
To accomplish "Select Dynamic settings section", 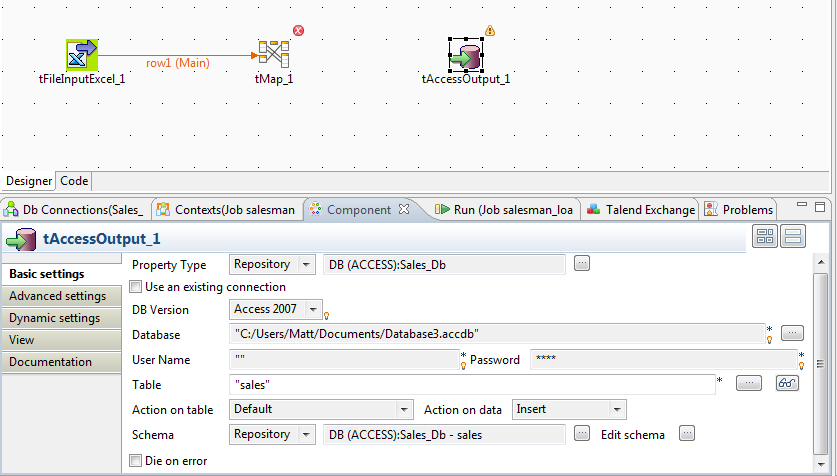I will point(61,318).
